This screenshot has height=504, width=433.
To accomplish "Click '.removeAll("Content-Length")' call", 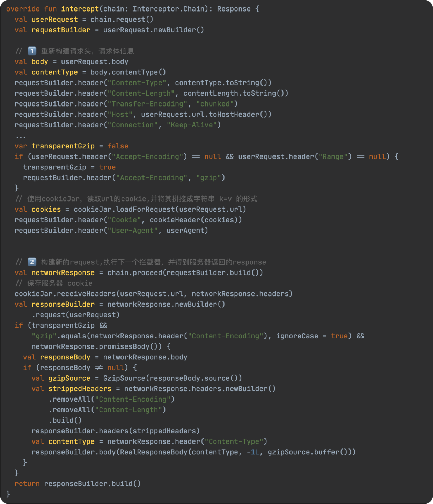I will (107, 410).
